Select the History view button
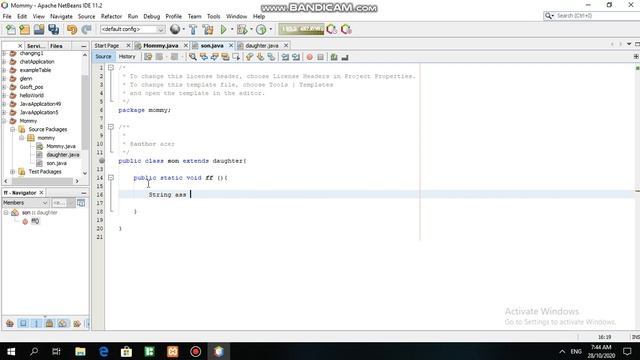This screenshot has width=640, height=360. [127, 57]
